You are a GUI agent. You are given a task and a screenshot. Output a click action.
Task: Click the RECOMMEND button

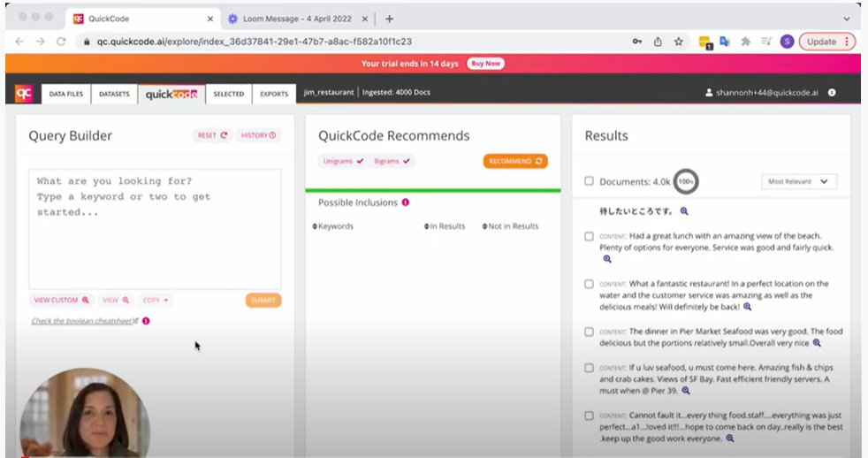[x=515, y=161]
